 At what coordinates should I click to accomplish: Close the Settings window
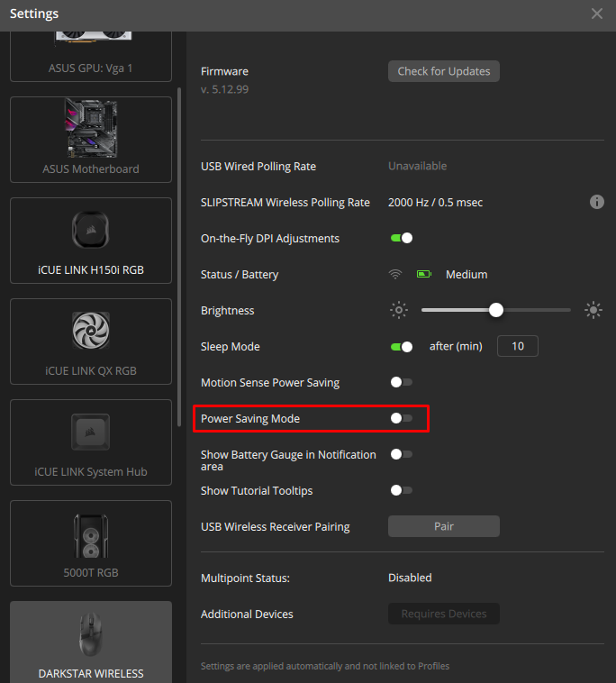(x=597, y=14)
